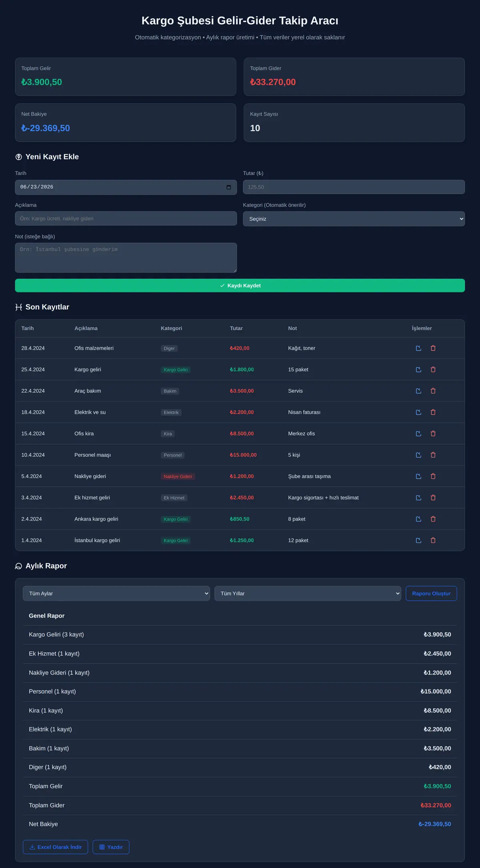Click the Kargo Geliri (3 kayıt) report row
Screen dimensions: 480x868
[240, 635]
